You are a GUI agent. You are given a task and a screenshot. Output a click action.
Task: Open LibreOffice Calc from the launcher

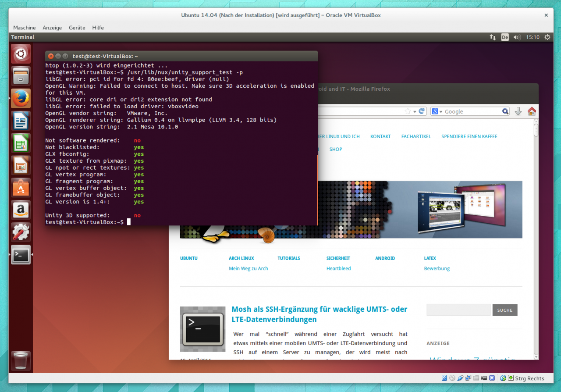click(x=21, y=143)
